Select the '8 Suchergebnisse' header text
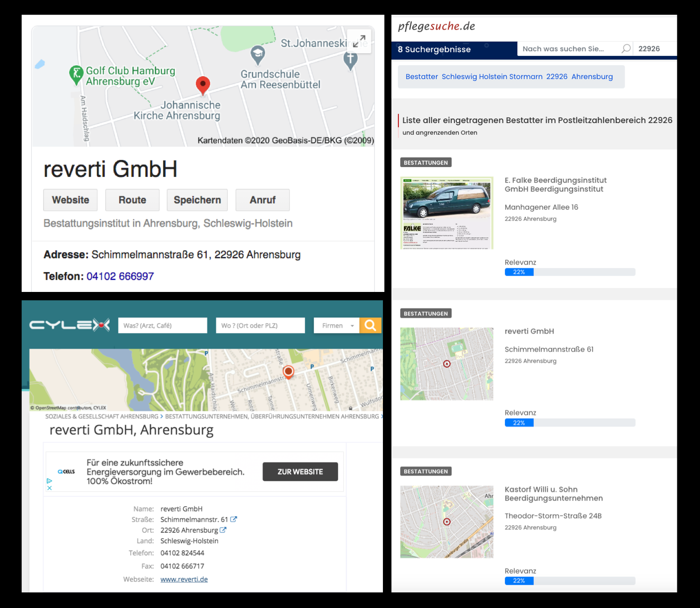 434,49
